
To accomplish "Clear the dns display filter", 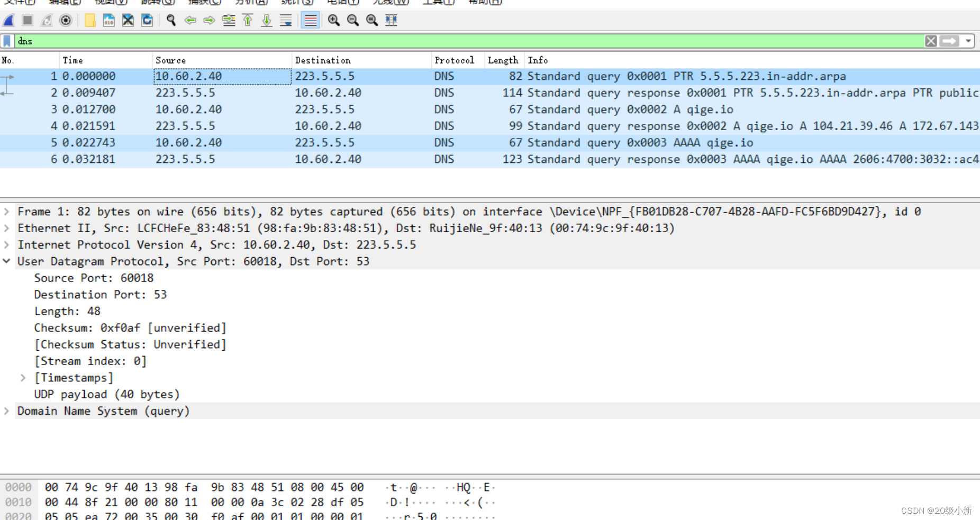I will (931, 41).
